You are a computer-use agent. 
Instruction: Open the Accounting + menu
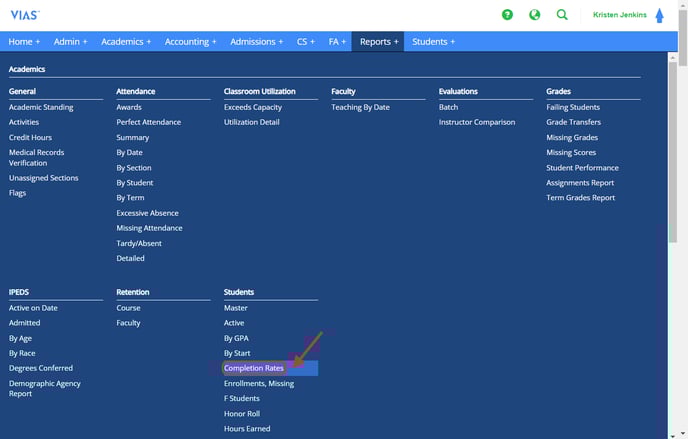coord(190,42)
